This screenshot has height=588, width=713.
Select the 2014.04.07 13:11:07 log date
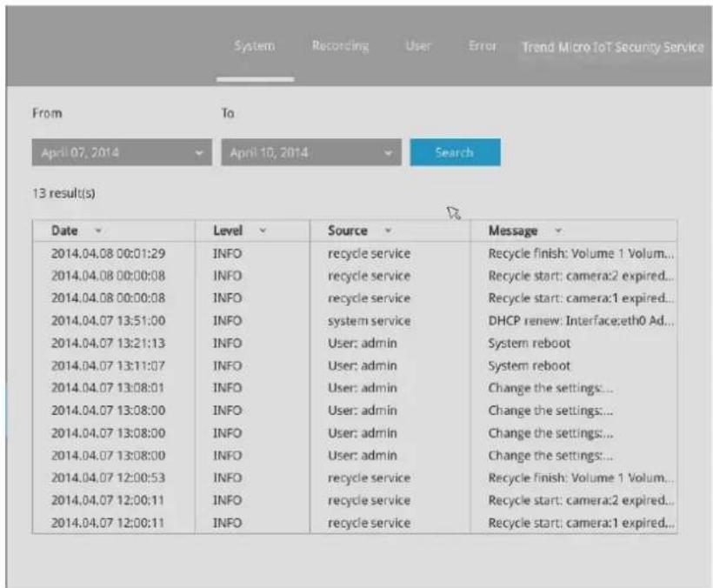(108, 365)
